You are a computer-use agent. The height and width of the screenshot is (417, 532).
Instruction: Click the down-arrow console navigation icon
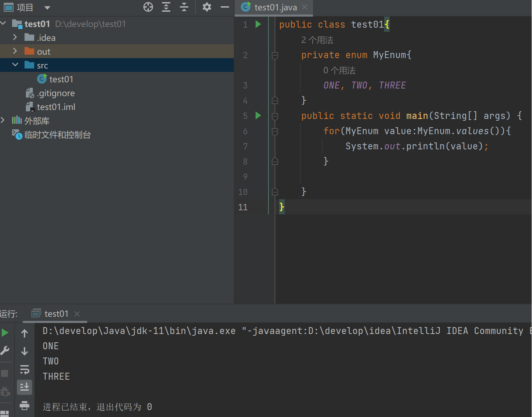point(25,351)
